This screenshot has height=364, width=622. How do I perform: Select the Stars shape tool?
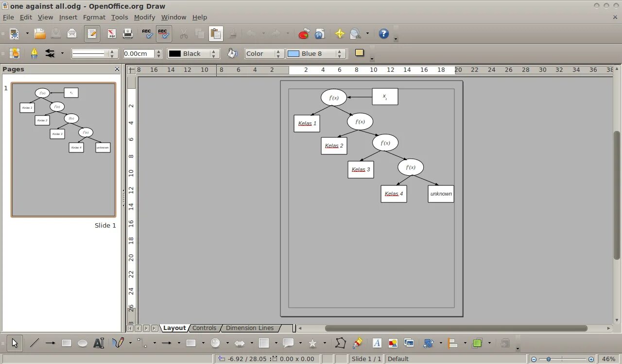tap(312, 343)
